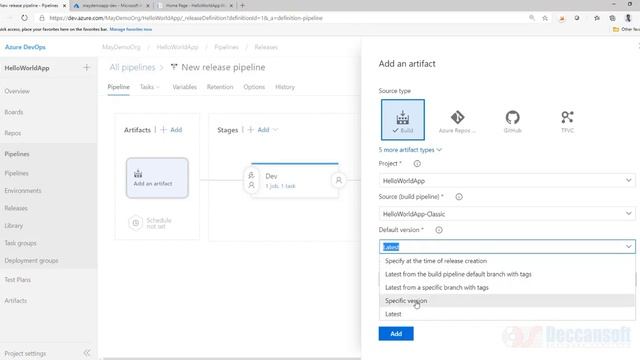Select the Azure Repos source type
The image size is (640, 360).
[x=457, y=121]
